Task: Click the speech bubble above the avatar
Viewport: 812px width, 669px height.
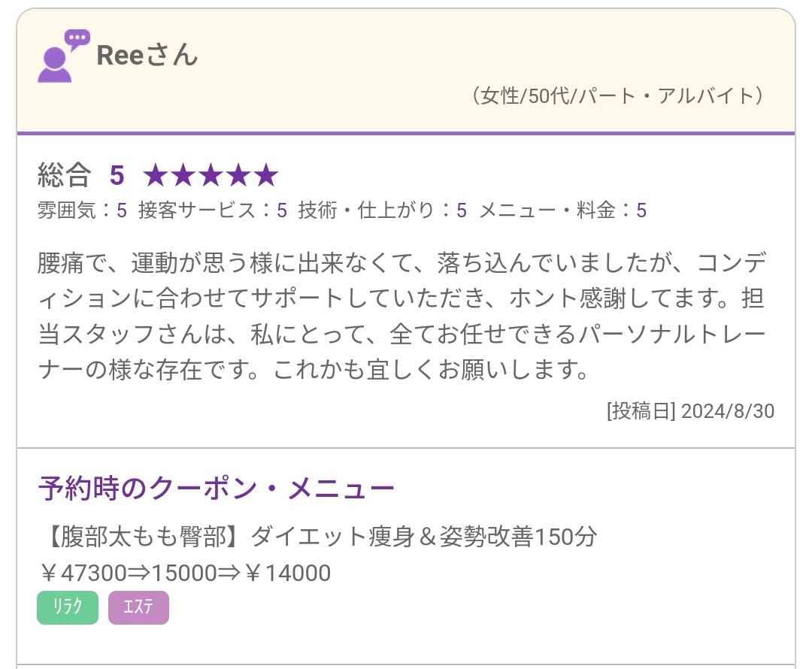Action: click(x=77, y=38)
